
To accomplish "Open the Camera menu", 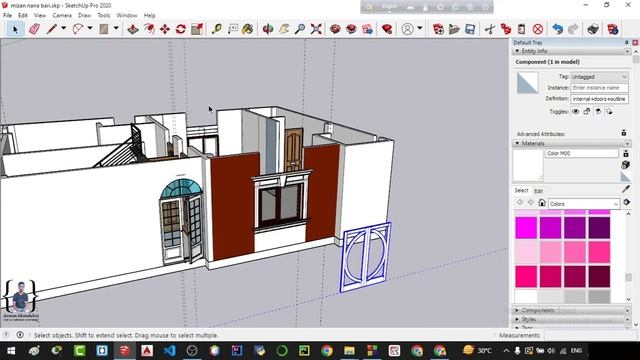I will pos(62,15).
